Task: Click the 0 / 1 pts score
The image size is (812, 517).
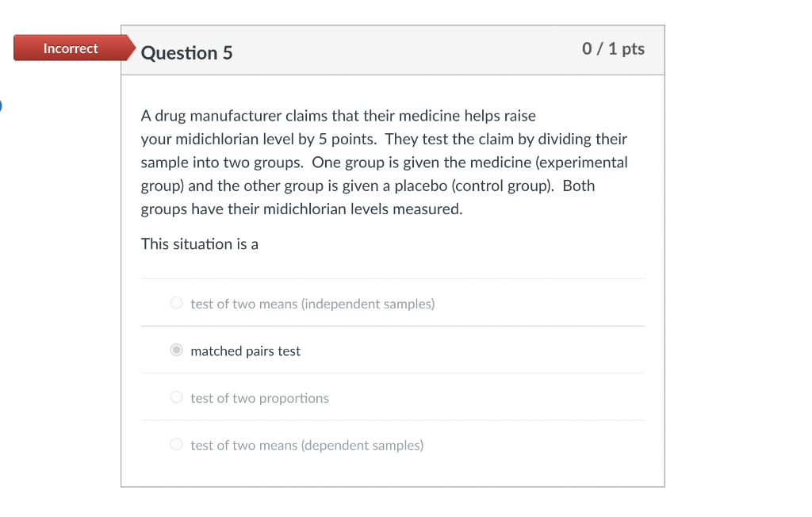Action: coord(612,49)
